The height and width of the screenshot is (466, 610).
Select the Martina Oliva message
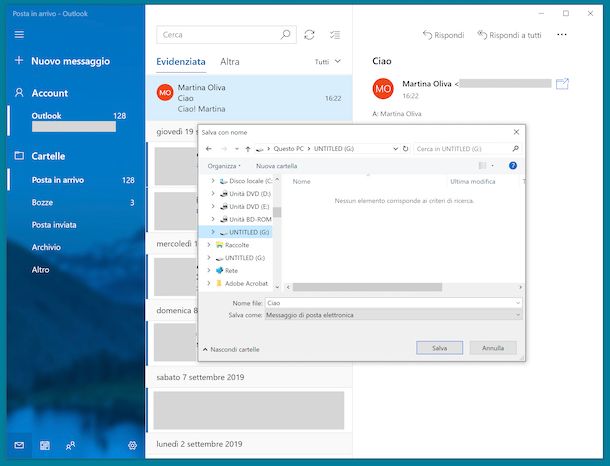[249, 98]
